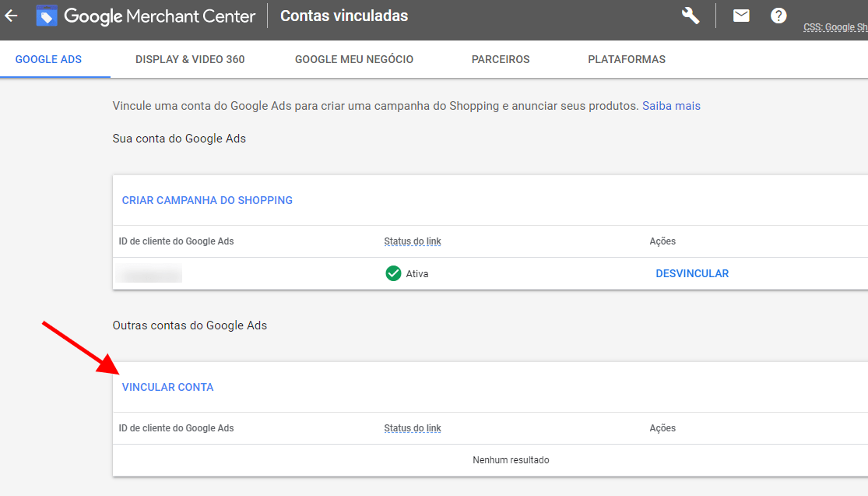The width and height of the screenshot is (868, 496).
Task: Click first table's ID de cliente header
Action: click(176, 241)
